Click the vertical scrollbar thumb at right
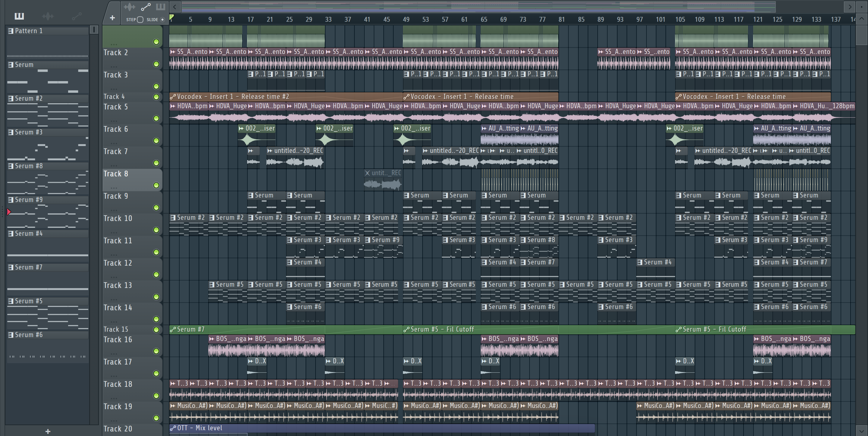868x436 pixels. (862, 35)
